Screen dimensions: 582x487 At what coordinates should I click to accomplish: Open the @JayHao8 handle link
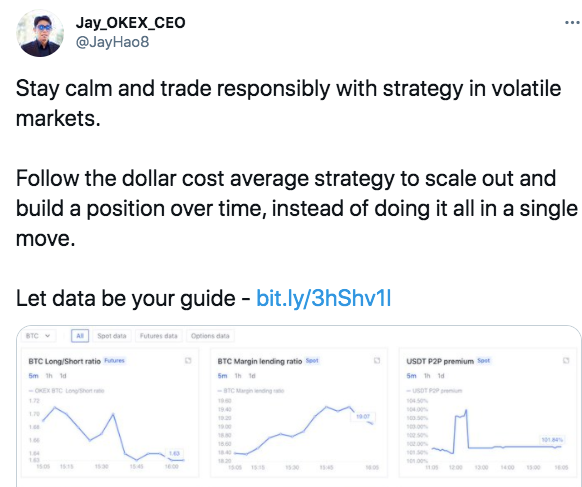point(112,42)
